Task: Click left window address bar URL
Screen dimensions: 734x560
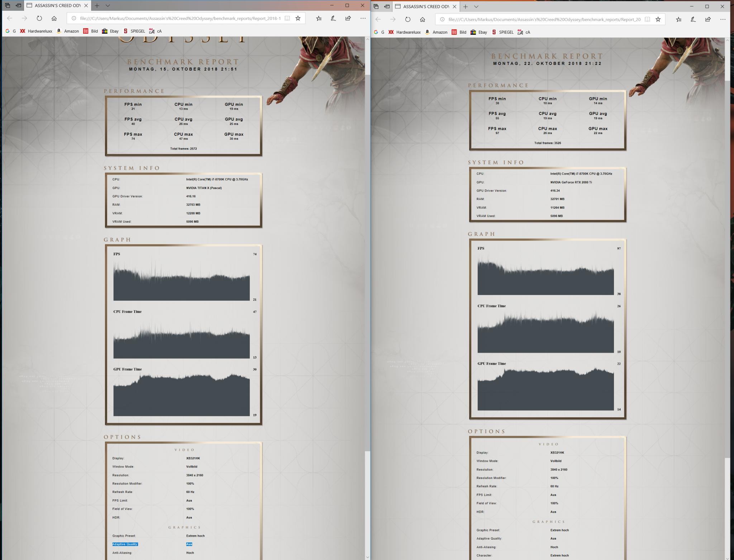Action: [x=180, y=18]
